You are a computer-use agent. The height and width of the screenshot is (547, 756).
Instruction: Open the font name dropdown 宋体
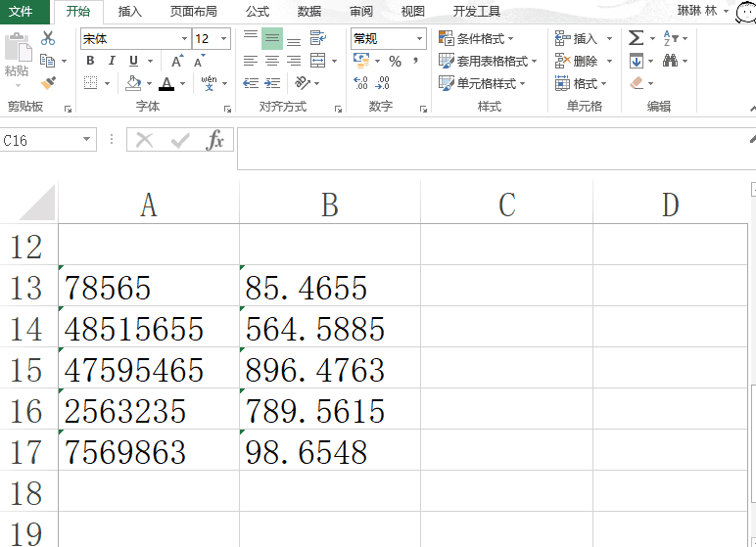click(x=184, y=38)
